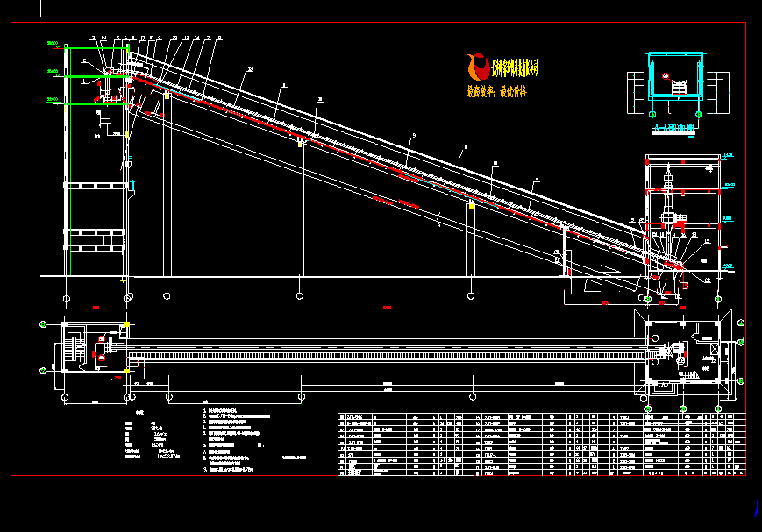Viewport: 762px width, 532px height.
Task: Click the top-right green axis bubble in plan
Action: click(741, 323)
